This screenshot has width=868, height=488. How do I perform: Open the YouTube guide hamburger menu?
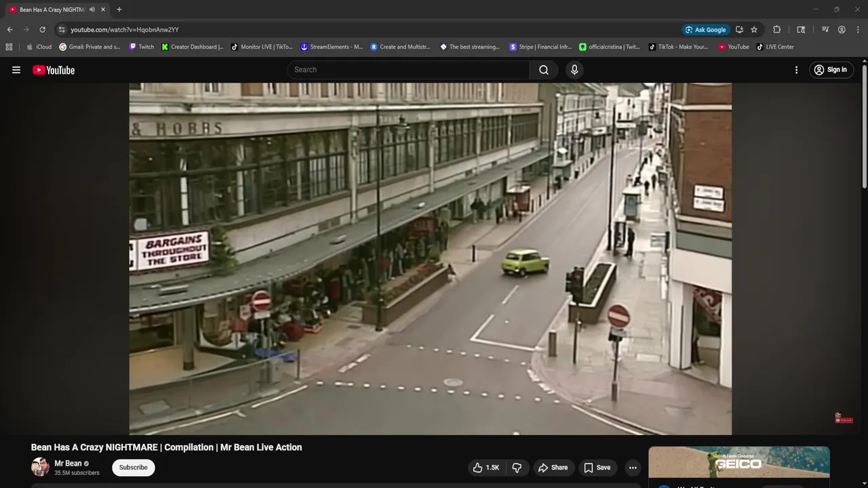[x=16, y=70]
